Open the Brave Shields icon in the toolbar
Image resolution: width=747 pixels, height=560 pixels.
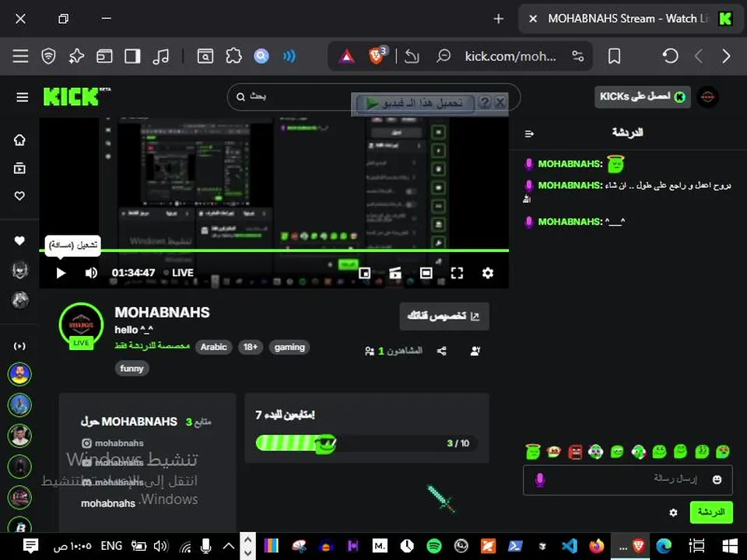(48, 56)
